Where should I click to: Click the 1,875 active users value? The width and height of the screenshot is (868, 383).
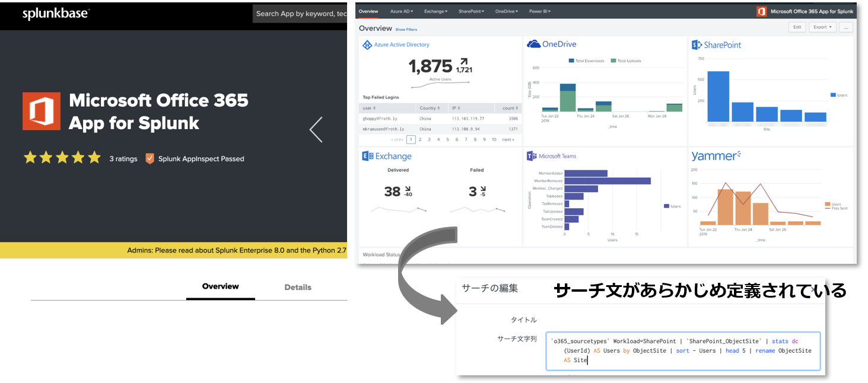430,66
